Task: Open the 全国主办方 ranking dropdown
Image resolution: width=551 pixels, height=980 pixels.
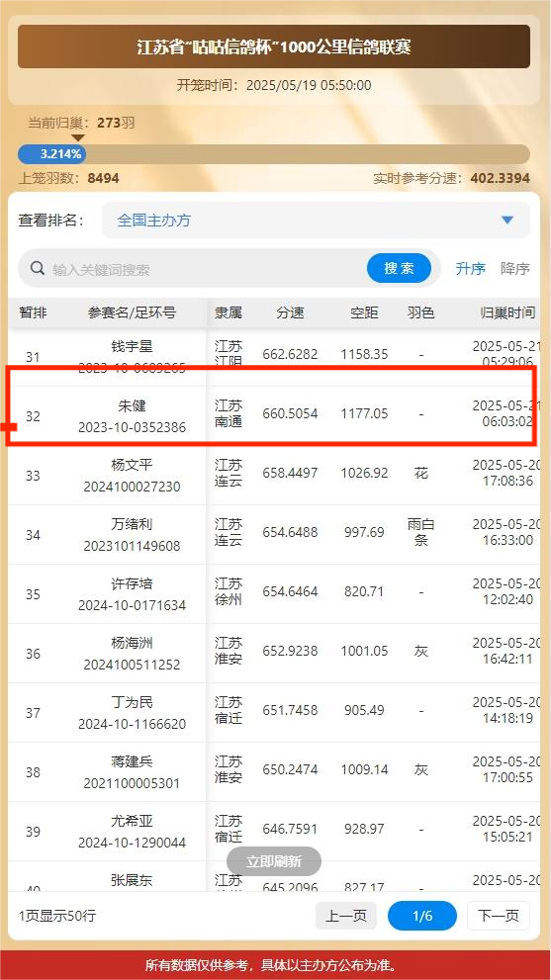Action: (x=316, y=220)
